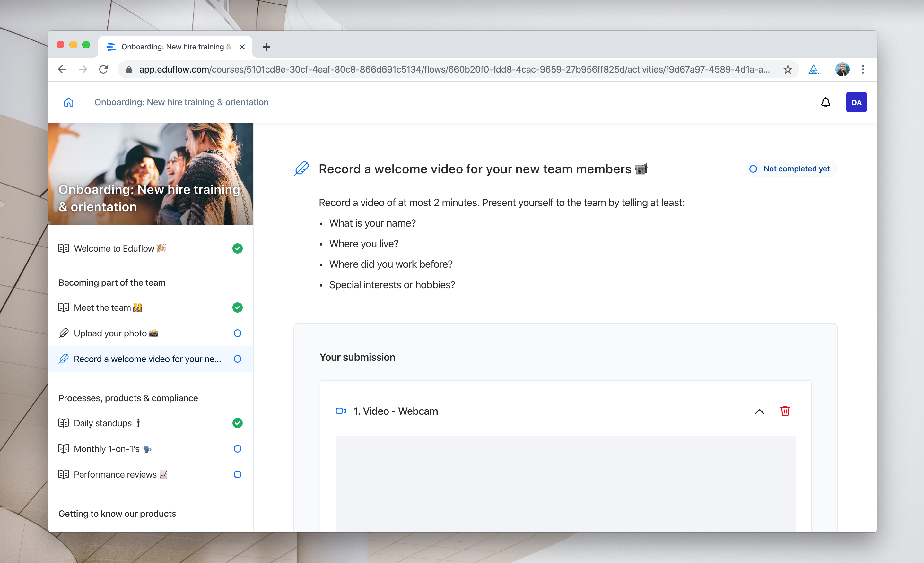
Task: Open Chrome three-dot menu
Action: click(x=863, y=69)
